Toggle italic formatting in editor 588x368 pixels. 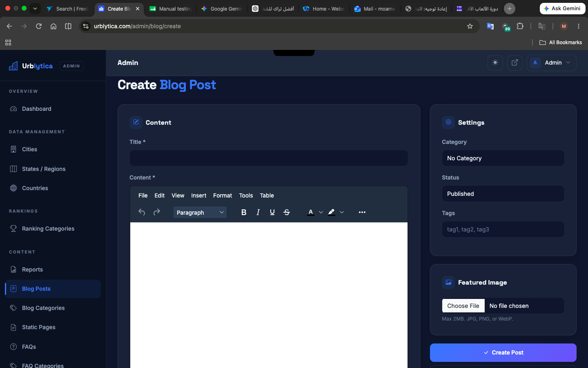[258, 212]
